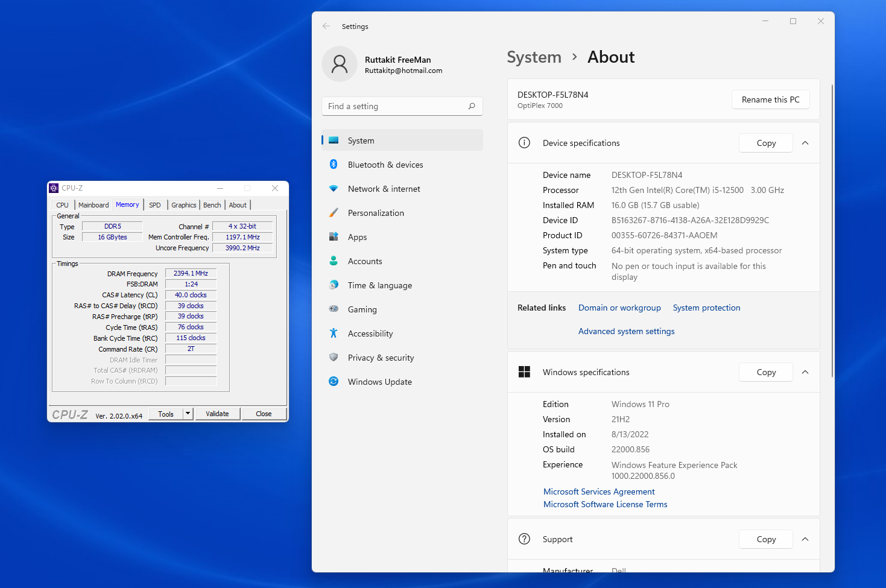Open the About tab in CPU-Z
This screenshot has width=886, height=588.
point(238,205)
